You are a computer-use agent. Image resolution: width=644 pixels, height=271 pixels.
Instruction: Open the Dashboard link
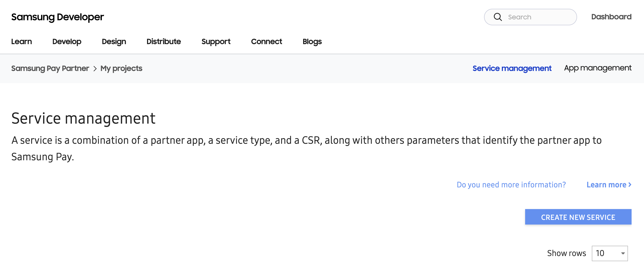point(611,17)
